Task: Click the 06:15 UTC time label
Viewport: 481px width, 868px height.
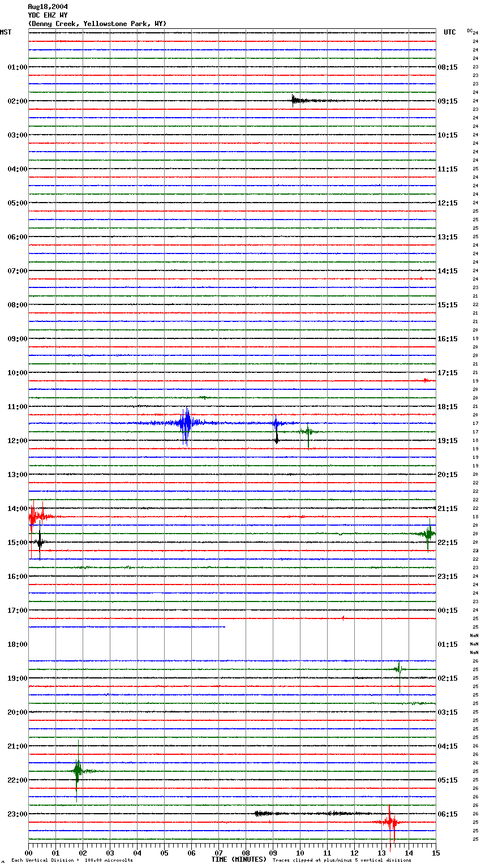Action: click(x=448, y=814)
